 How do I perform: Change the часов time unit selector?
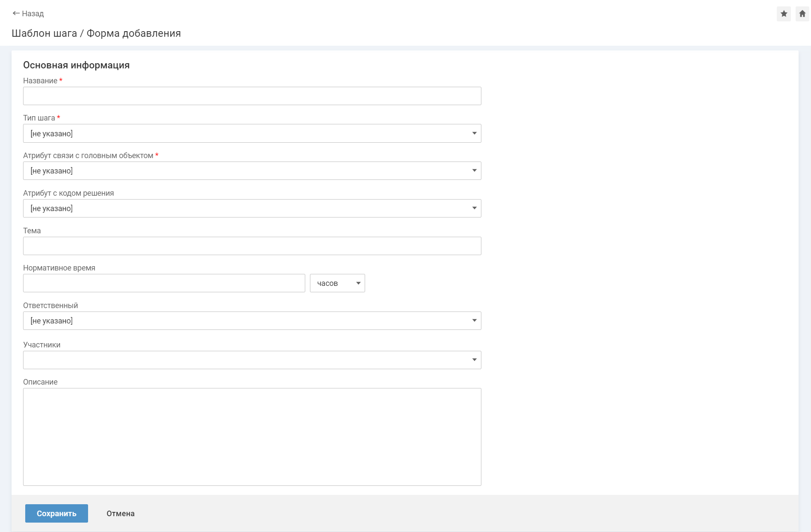(x=337, y=283)
